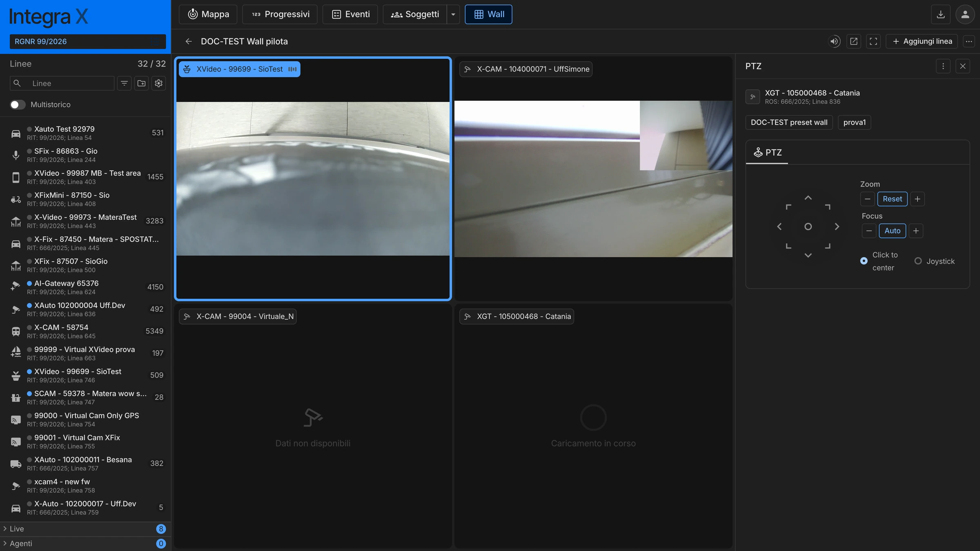980x551 pixels.
Task: Open the Progressivi tab
Action: tap(280, 14)
